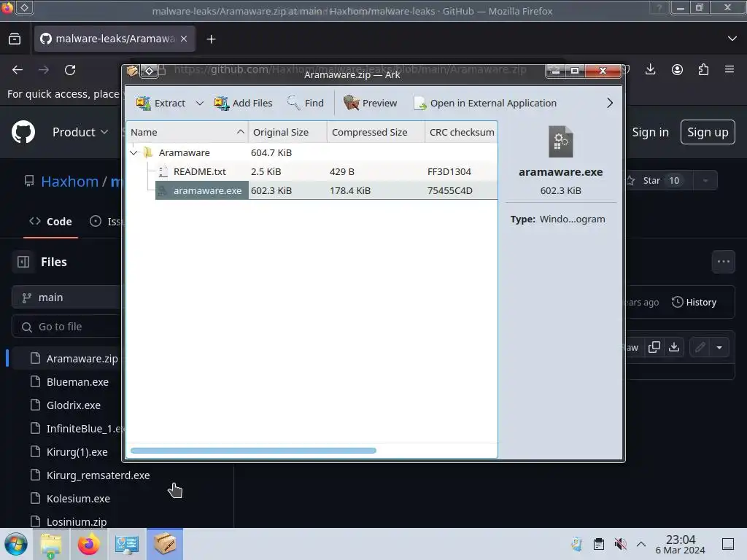The image size is (747, 560).
Task: Sort by the Name column header
Action: point(187,132)
